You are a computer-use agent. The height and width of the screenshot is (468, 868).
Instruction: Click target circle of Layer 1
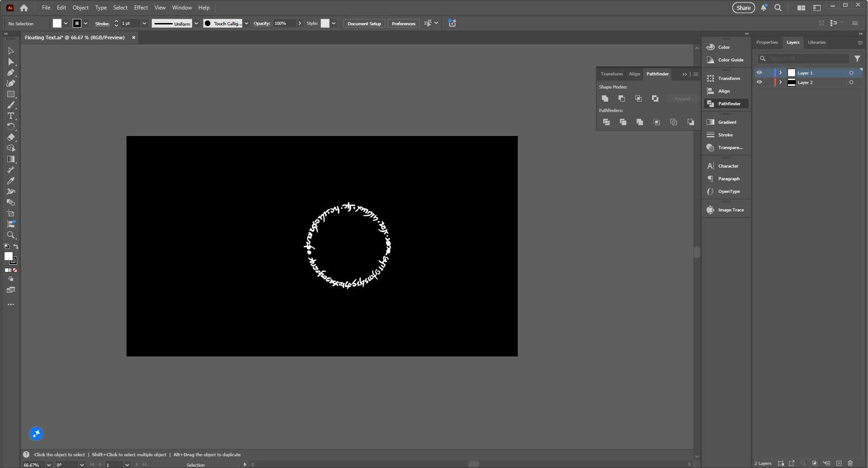tap(851, 73)
